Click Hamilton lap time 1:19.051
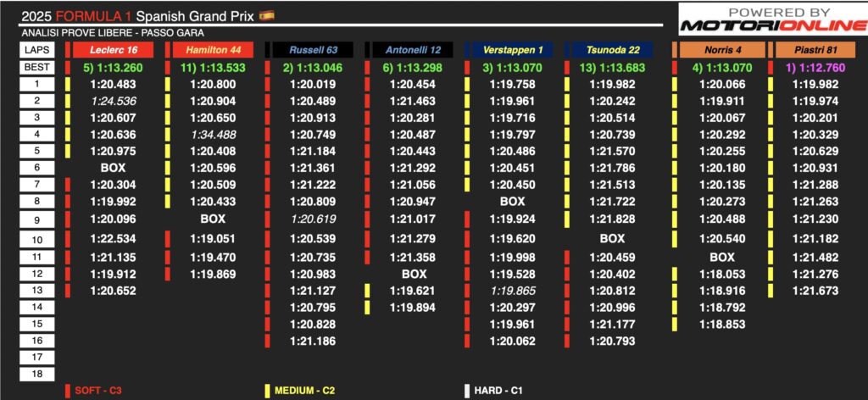The height and width of the screenshot is (400, 868). point(213,239)
